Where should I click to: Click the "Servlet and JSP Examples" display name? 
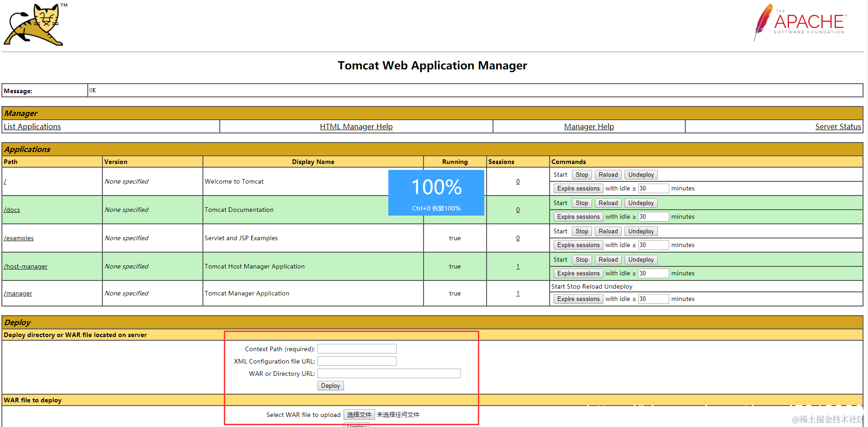tap(241, 238)
